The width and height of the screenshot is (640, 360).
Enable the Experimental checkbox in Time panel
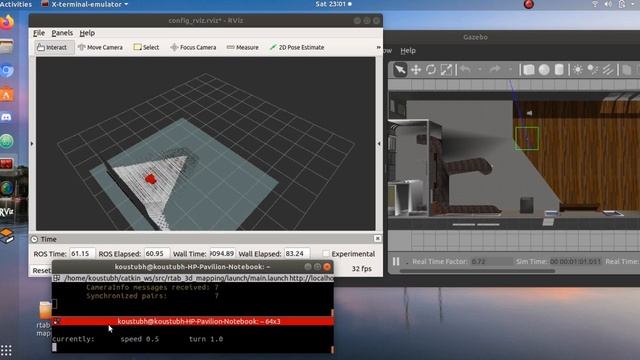[326, 254]
